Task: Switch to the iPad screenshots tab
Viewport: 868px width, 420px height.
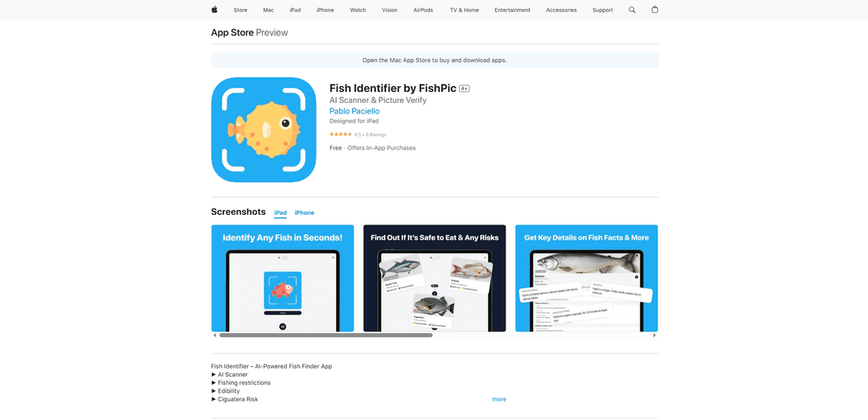Action: (280, 212)
